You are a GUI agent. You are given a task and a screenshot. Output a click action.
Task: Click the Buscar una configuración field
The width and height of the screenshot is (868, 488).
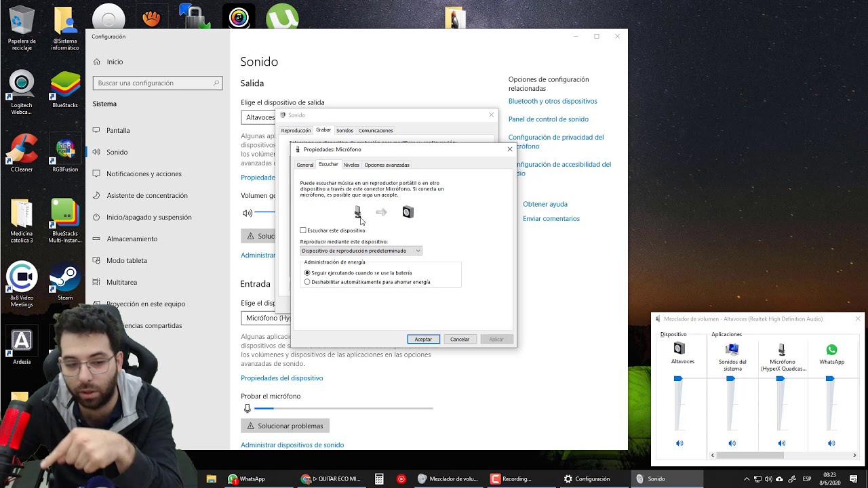pyautogui.click(x=157, y=83)
